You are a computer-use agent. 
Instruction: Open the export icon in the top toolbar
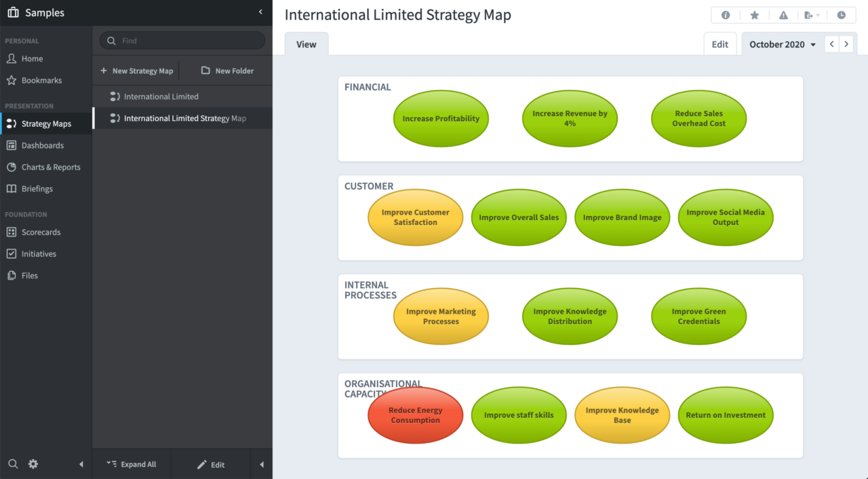(x=808, y=14)
